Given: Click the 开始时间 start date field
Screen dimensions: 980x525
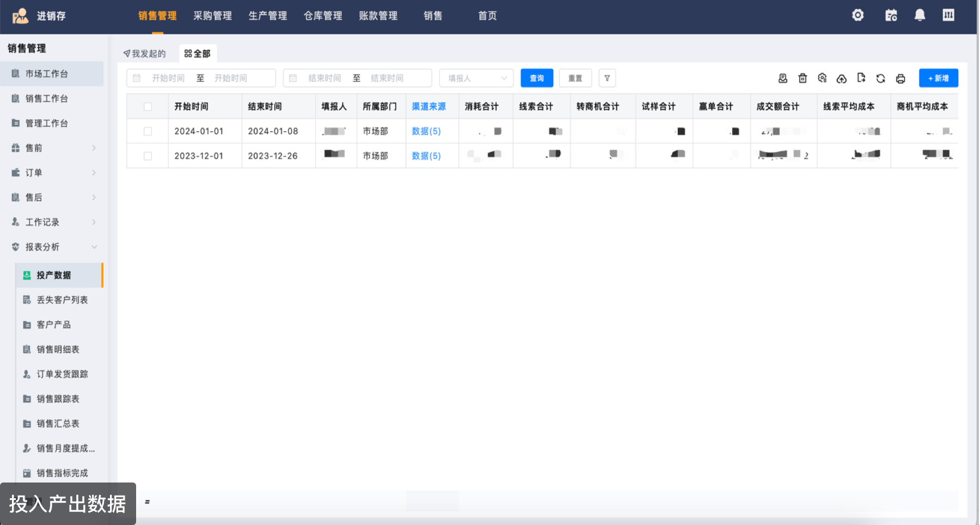Looking at the screenshot, I should tap(168, 78).
